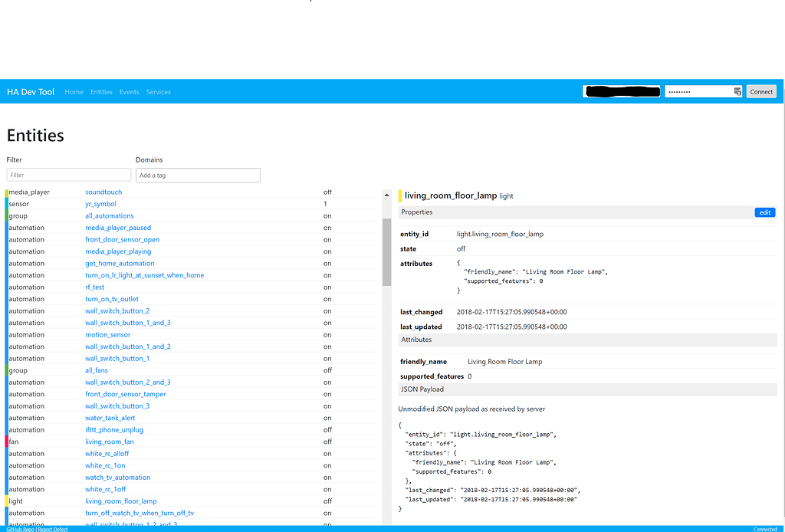Open the Add a tag Domains dropdown
The image size is (785, 532).
[x=198, y=175]
